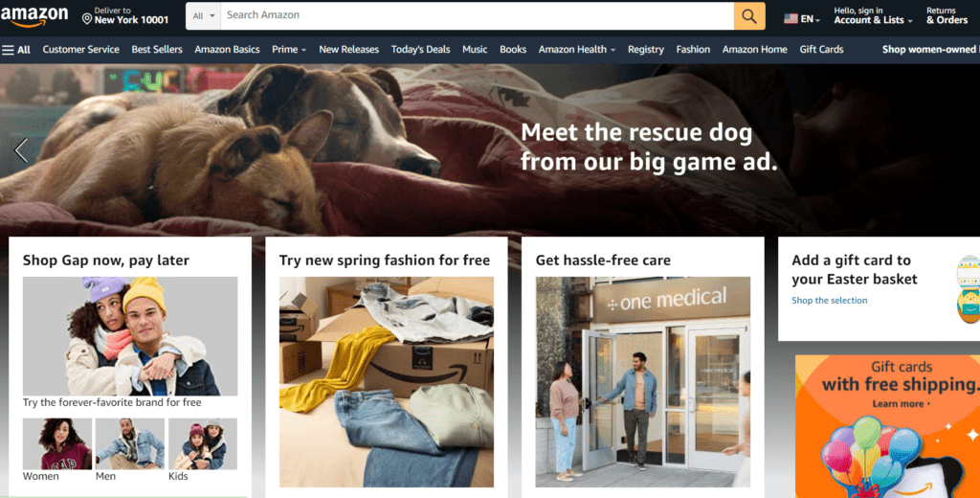Viewport: 980px width, 498px height.
Task: Open Today's Deals in navigation bar
Action: click(421, 50)
